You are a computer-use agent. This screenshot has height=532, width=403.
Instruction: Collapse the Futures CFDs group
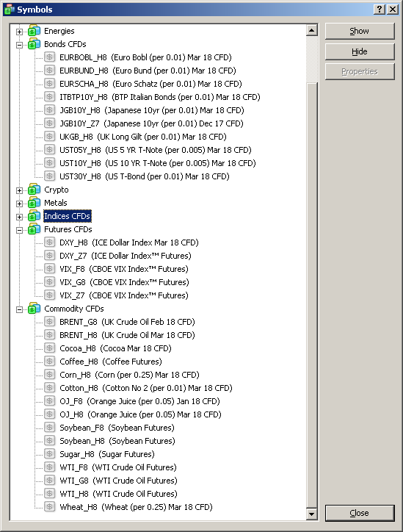point(20,231)
